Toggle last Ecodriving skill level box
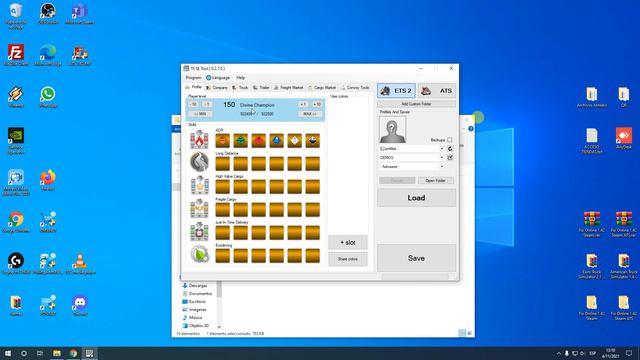 313,256
